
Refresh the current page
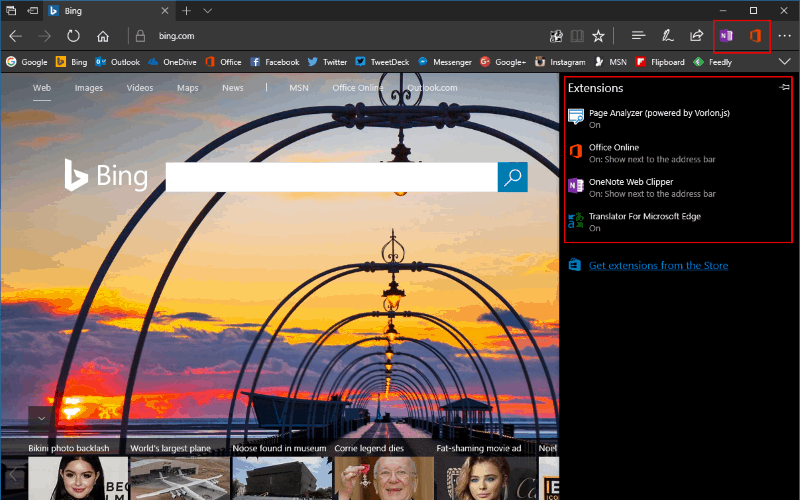point(73,36)
